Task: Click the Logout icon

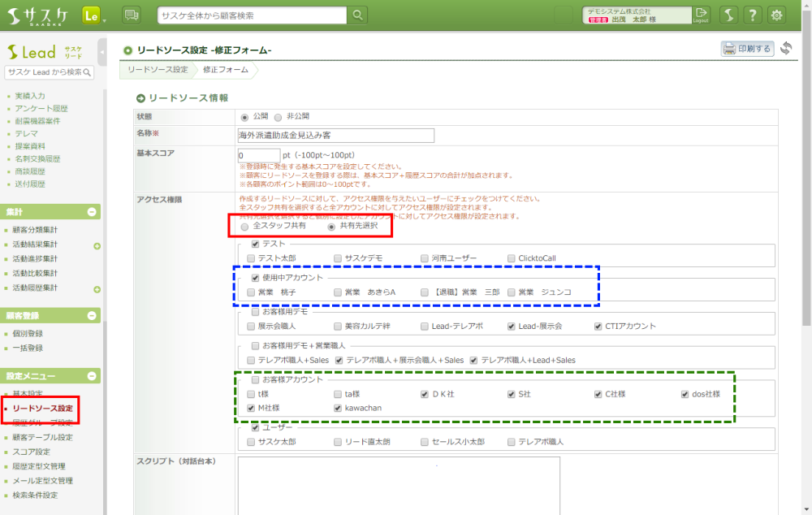Action: [x=701, y=15]
